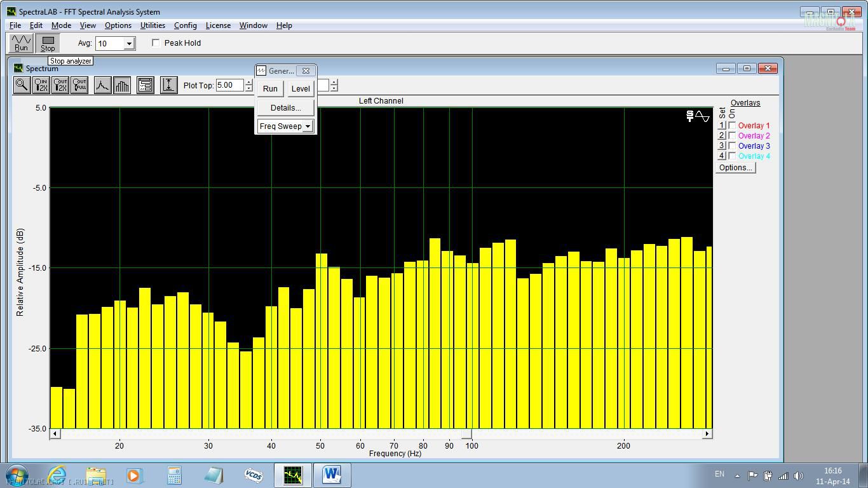Click the Generator window title icon
The height and width of the screenshot is (488, 868).
click(261, 71)
